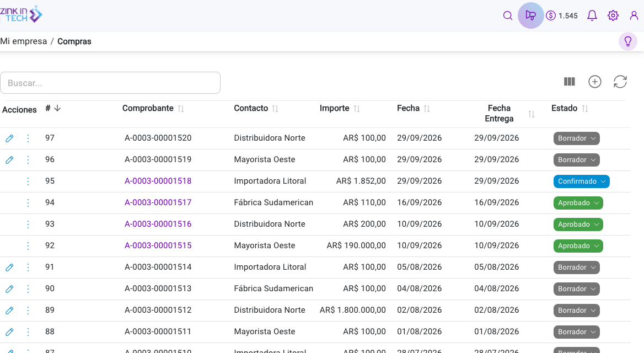
Task: Refresh the purchases table
Action: coord(620,82)
